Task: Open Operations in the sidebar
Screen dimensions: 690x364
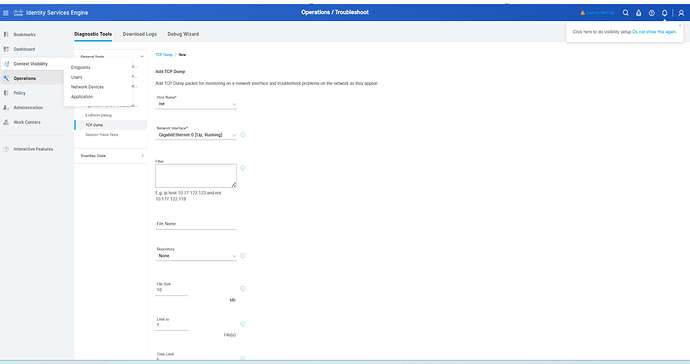Action: 25,78
